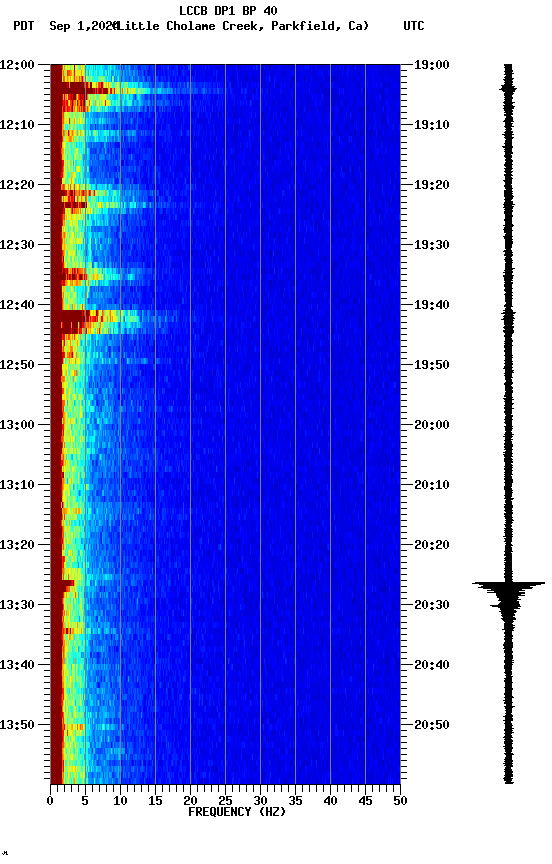Click the '20:00' UTC time label
This screenshot has width=552, height=864.
(432, 425)
